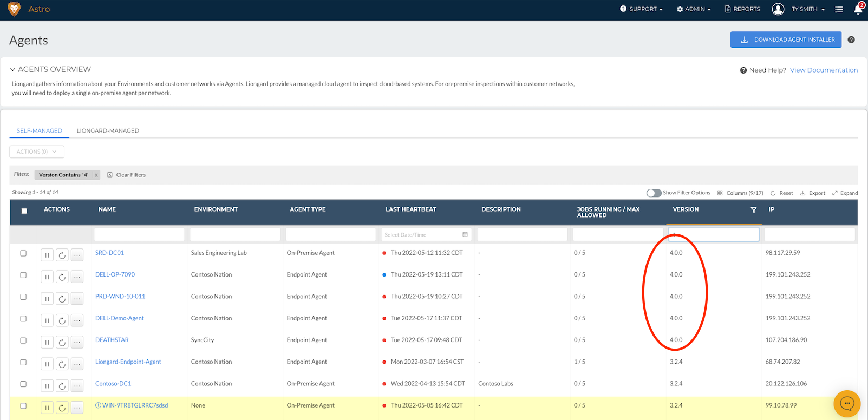Click the Reset table button
The image size is (868, 420).
(781, 193)
